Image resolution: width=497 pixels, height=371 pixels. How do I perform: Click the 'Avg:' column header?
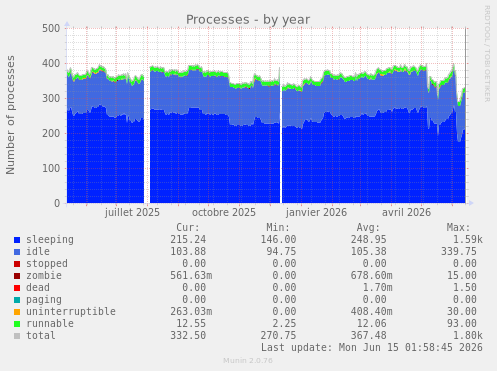[x=368, y=228]
